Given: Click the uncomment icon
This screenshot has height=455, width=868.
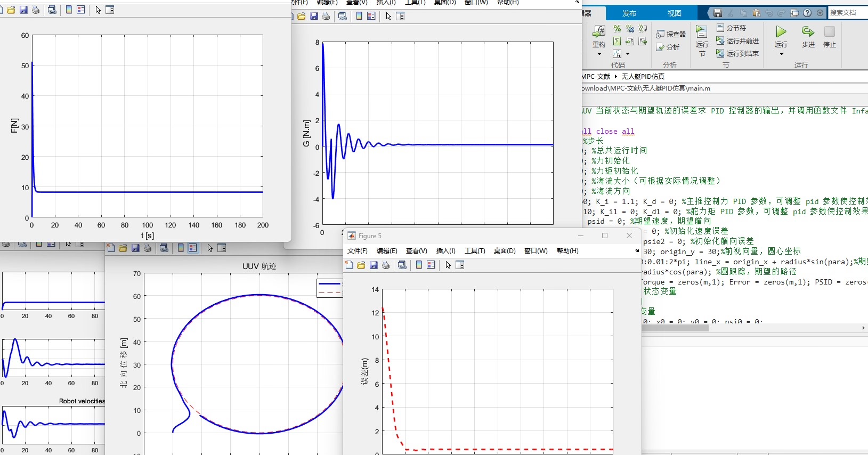Looking at the screenshot, I should tap(630, 29).
